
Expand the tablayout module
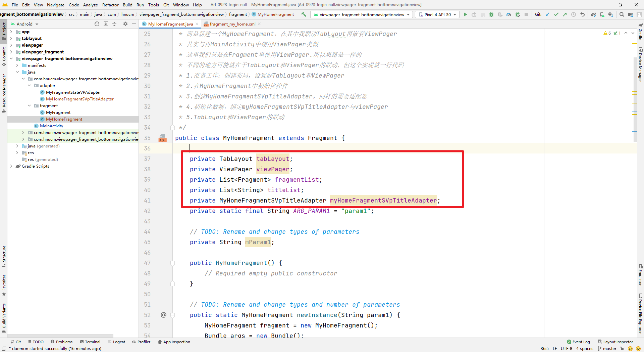(x=11, y=39)
